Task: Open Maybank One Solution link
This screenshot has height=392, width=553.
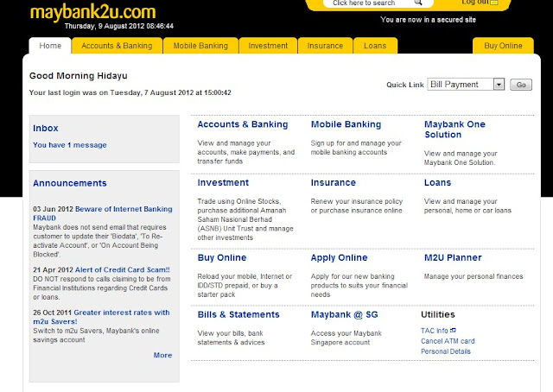Action: 455,130
